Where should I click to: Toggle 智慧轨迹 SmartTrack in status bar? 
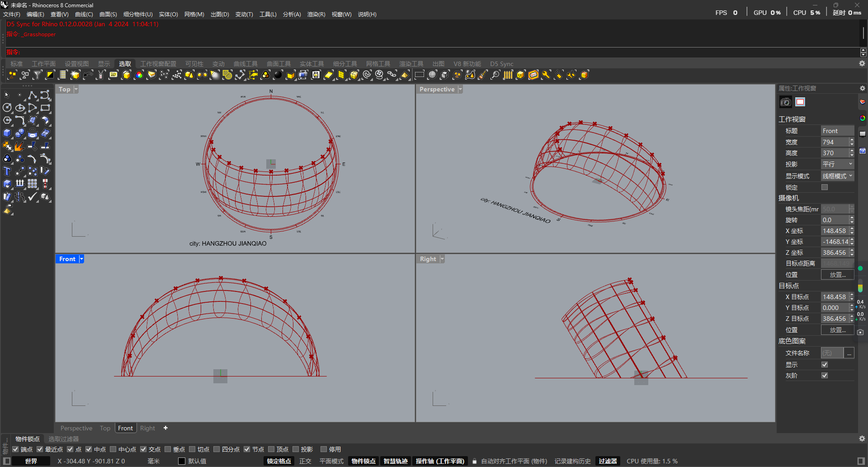point(396,461)
